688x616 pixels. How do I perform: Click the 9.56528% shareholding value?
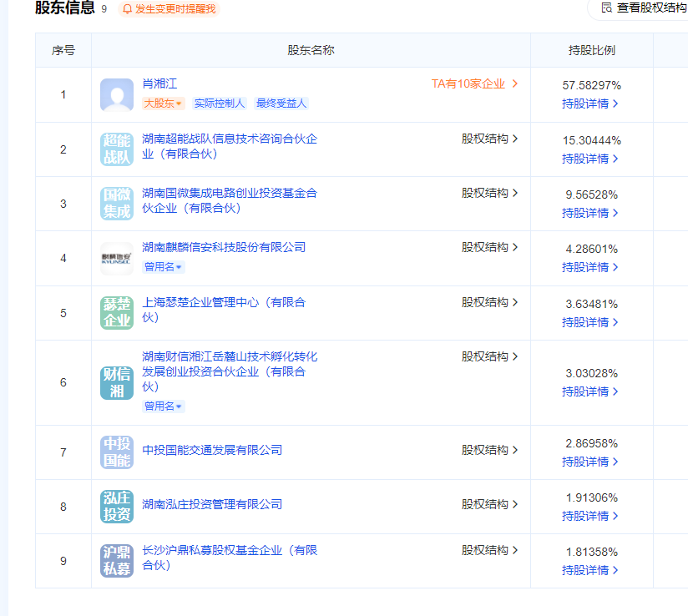(591, 194)
